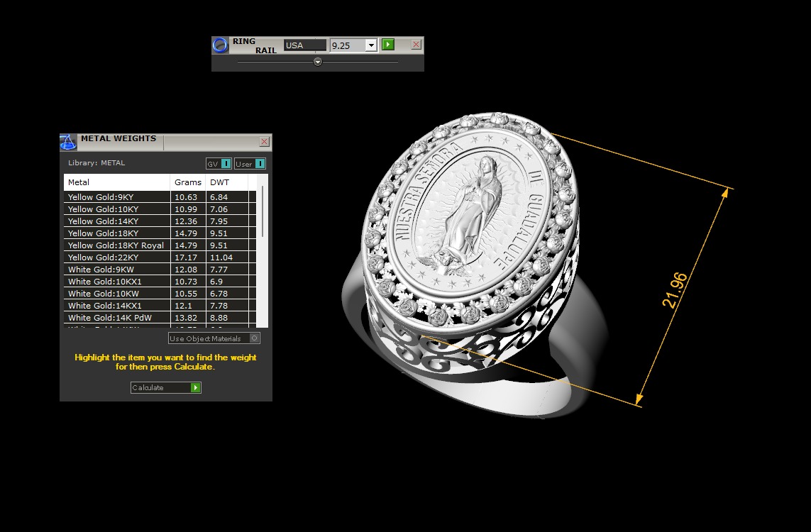
Task: Click the 17.17 grams value
Action: tap(186, 257)
